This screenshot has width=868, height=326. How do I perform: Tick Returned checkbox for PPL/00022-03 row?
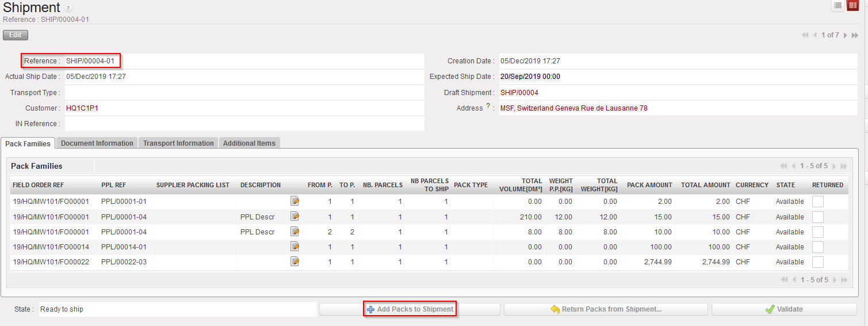817,261
